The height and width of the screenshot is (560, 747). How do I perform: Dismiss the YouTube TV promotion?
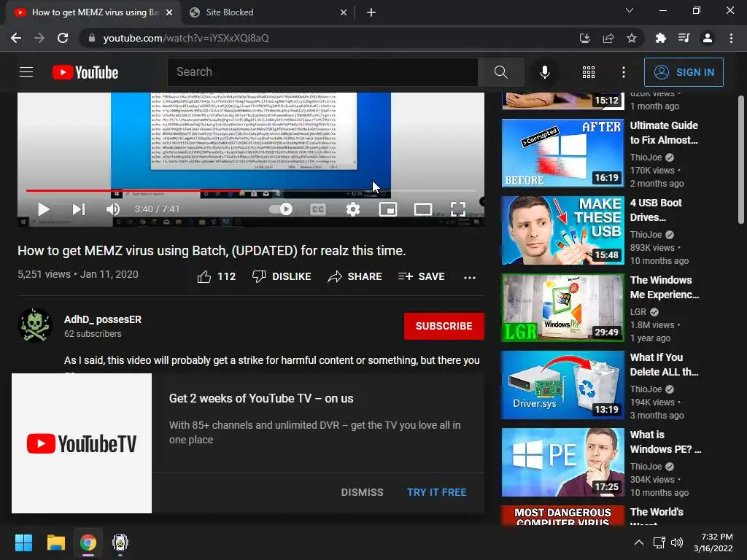(362, 492)
